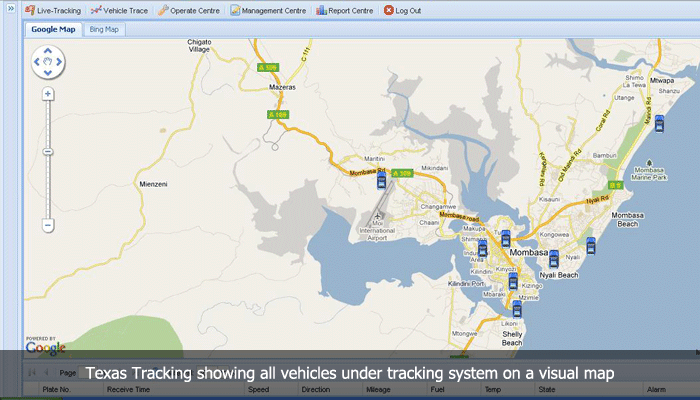Pan the map left
The height and width of the screenshot is (400, 700).
point(37,62)
